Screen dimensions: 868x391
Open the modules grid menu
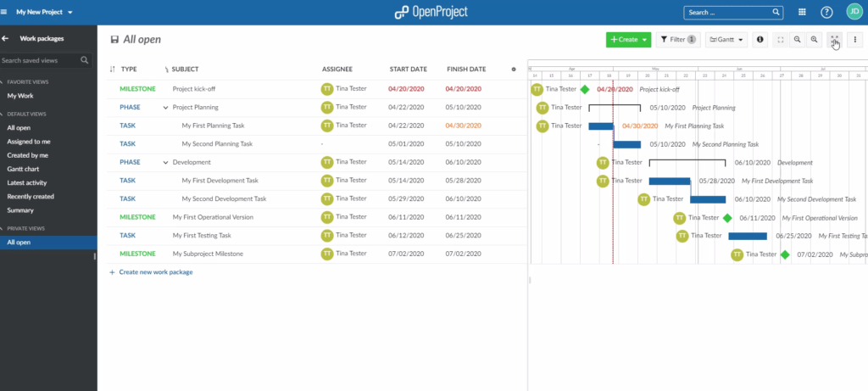pyautogui.click(x=802, y=12)
